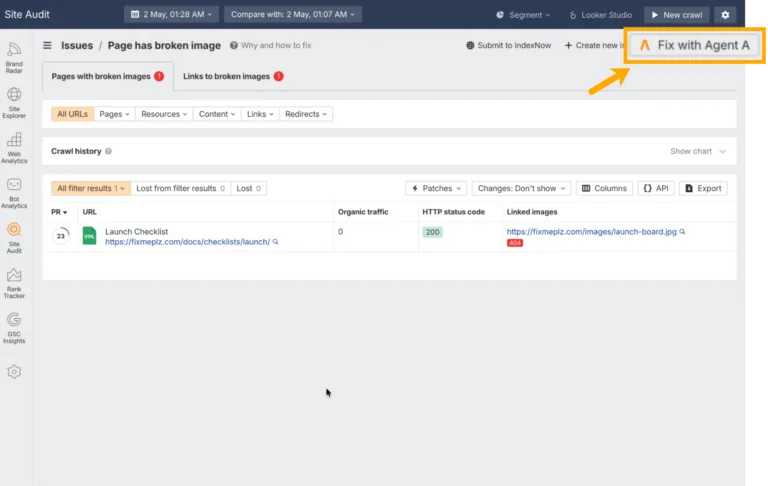Click Site Audit title in header
The width and height of the screenshot is (768, 486).
(x=27, y=14)
